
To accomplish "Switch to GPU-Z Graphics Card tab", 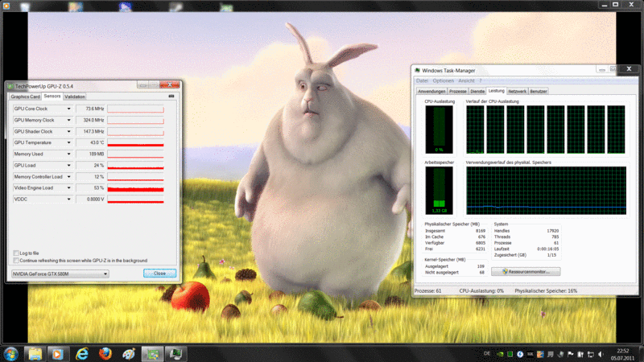I will click(25, 97).
